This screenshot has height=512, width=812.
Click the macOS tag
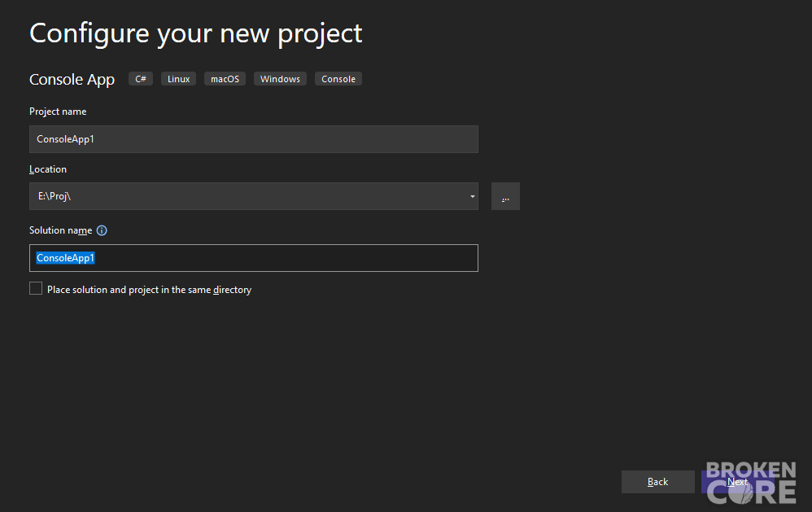[225, 79]
